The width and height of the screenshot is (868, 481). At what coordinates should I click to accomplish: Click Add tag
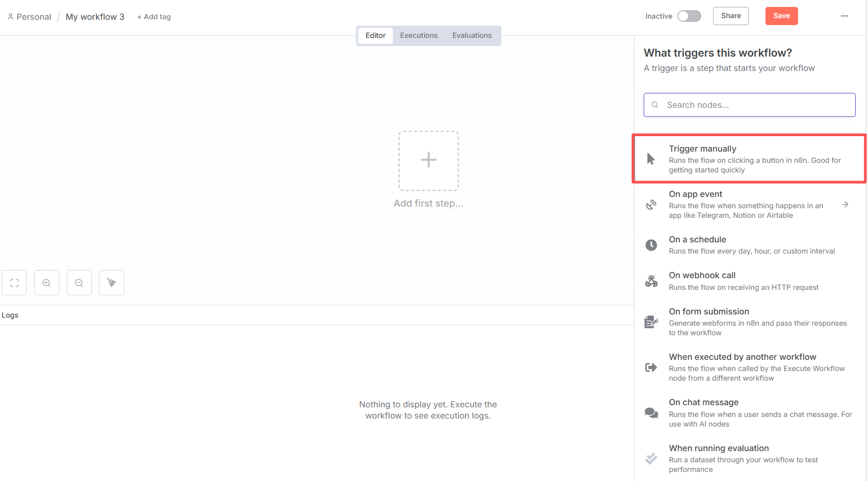[154, 17]
